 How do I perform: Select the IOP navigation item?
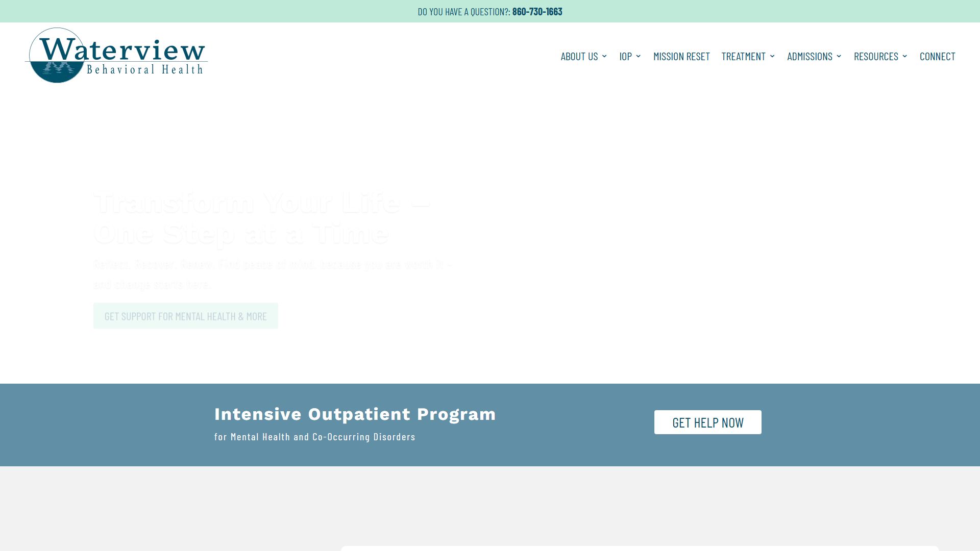626,56
